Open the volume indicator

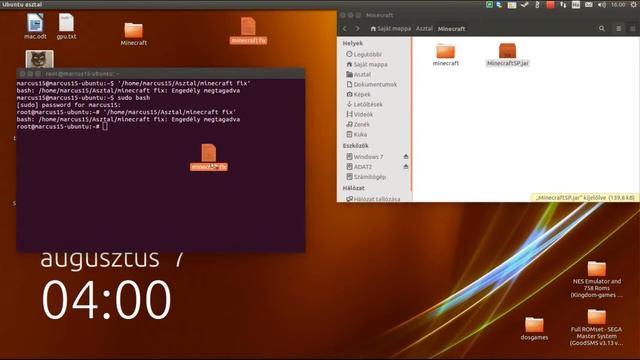(x=602, y=4)
